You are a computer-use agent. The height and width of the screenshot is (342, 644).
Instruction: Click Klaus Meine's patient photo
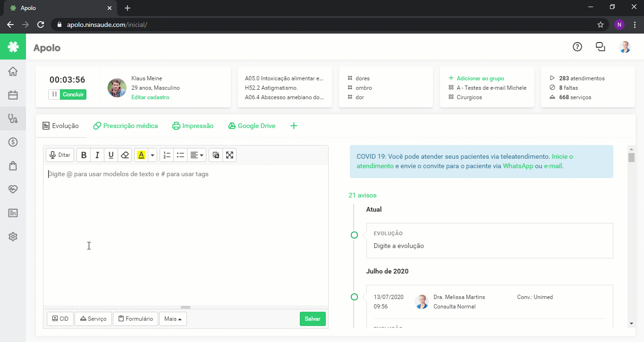tap(117, 88)
